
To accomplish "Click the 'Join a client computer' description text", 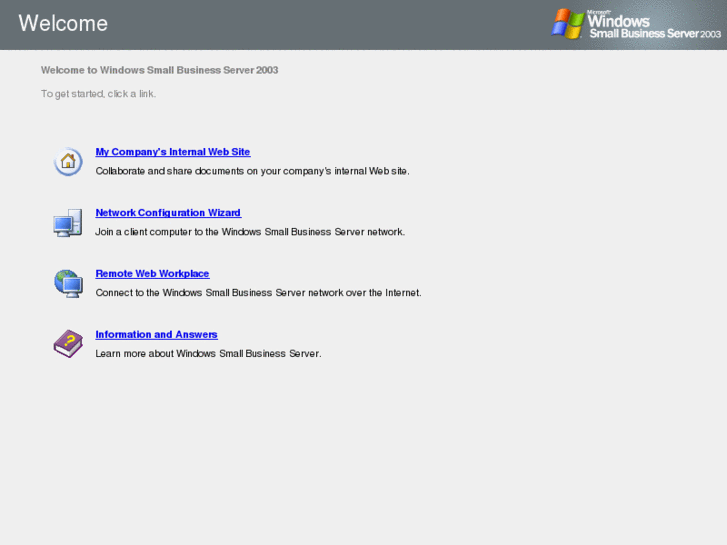I will [250, 232].
